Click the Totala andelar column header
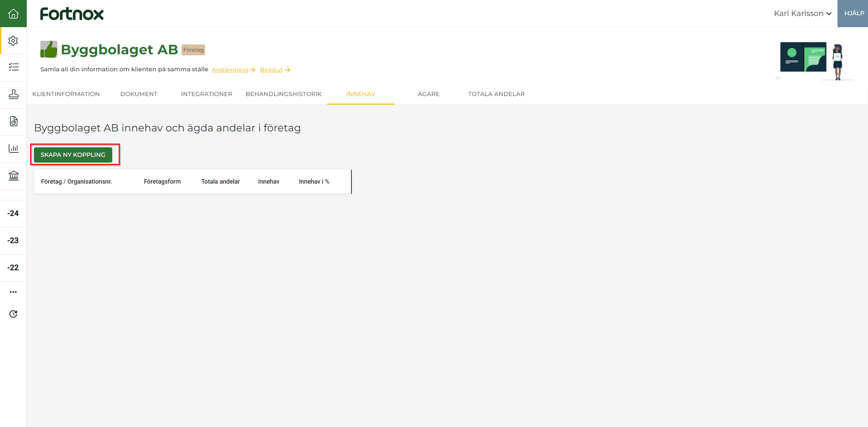The image size is (868, 427). tap(220, 182)
